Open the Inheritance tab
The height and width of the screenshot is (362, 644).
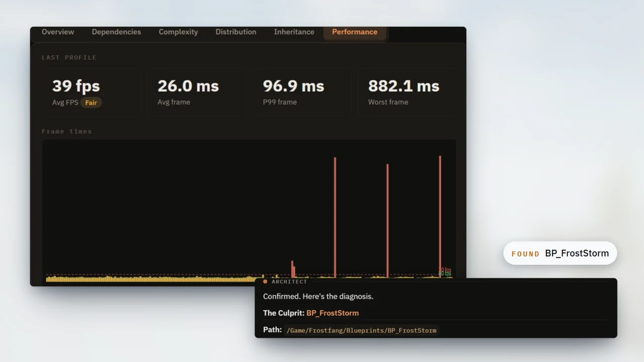click(x=294, y=32)
